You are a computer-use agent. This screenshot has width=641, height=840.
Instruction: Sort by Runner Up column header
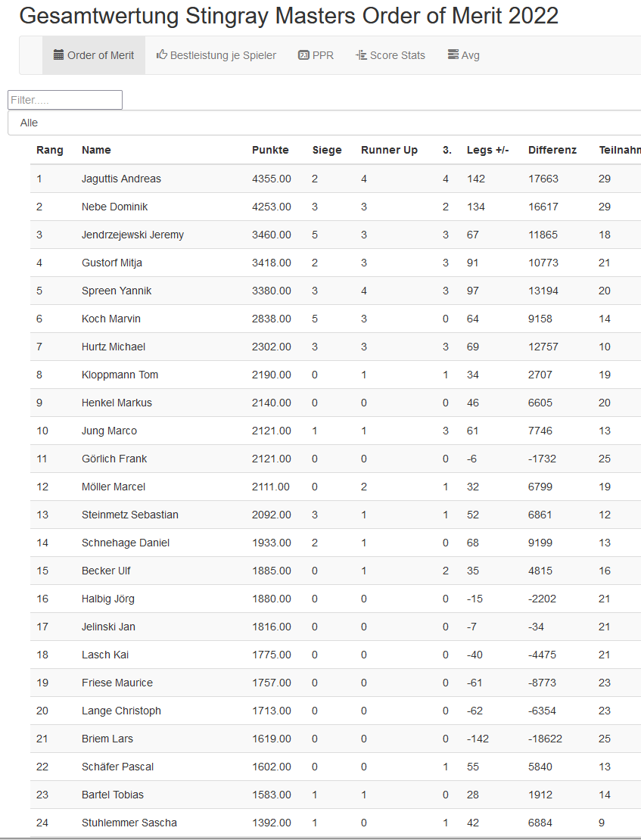pos(389,150)
